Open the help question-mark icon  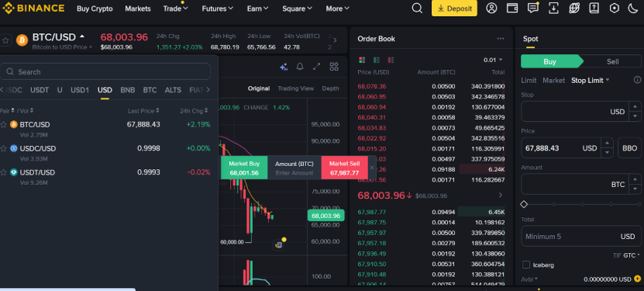tap(594, 9)
